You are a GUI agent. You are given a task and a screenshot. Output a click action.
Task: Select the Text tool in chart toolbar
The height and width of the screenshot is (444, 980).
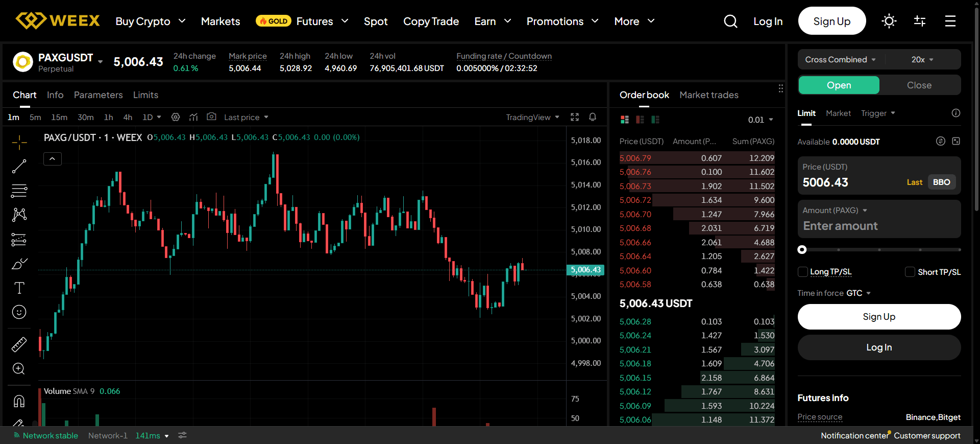click(x=19, y=288)
